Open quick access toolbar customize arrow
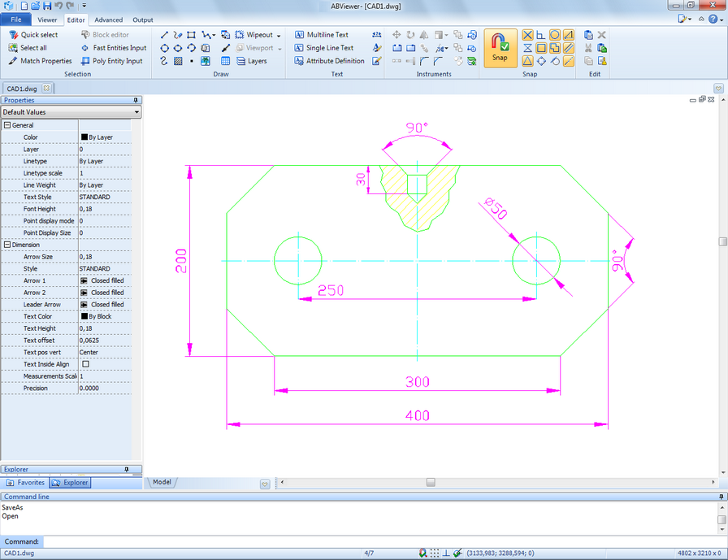The height and width of the screenshot is (560, 728). 84,6
